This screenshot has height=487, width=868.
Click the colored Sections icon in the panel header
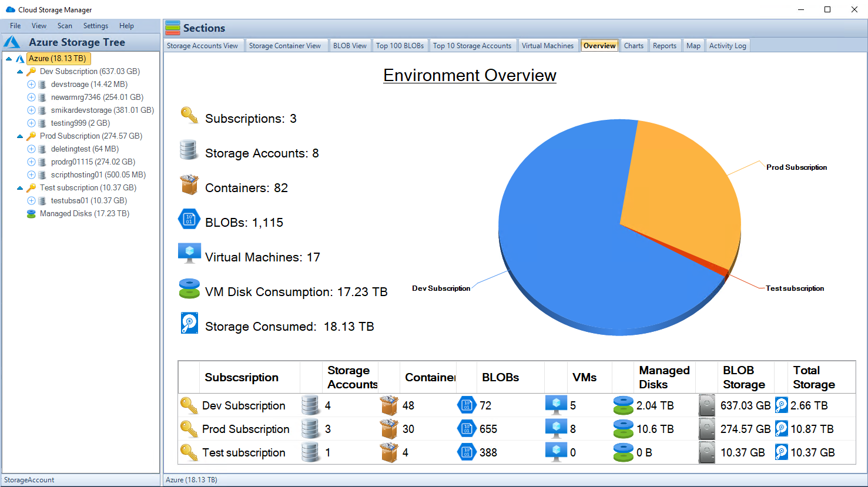pyautogui.click(x=173, y=28)
